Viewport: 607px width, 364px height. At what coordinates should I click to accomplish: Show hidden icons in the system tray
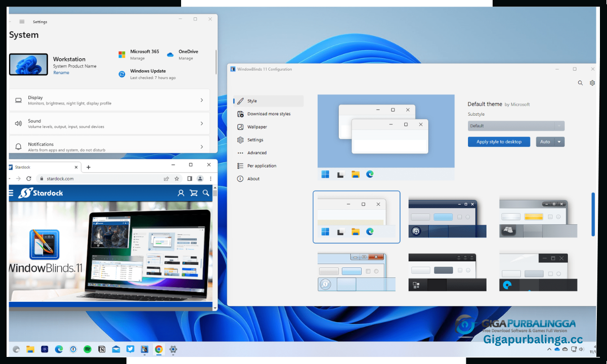tap(549, 349)
